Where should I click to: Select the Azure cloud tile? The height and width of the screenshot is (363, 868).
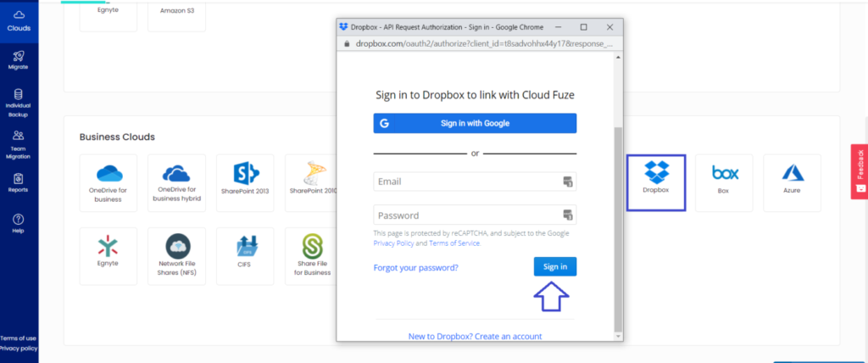point(792,182)
